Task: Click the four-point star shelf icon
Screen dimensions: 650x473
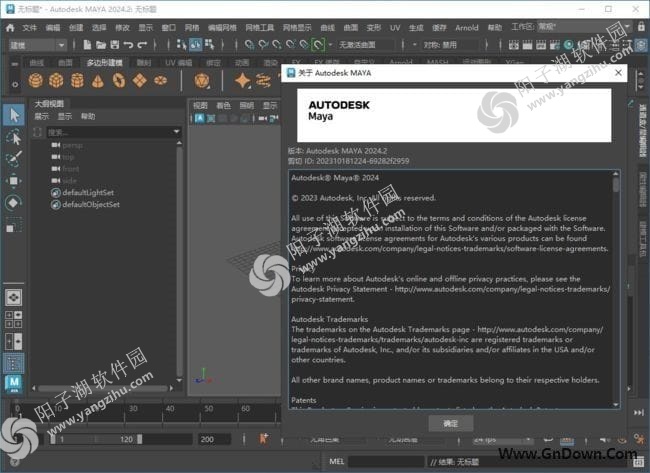Action: [x=243, y=80]
